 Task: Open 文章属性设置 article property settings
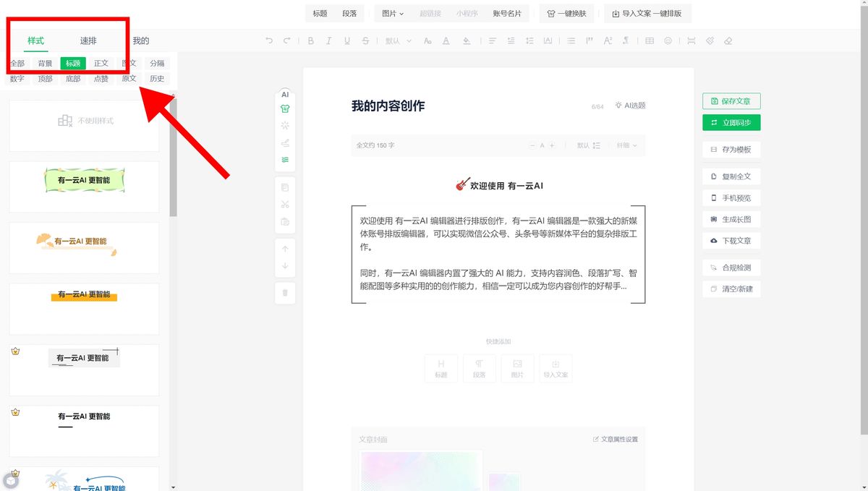[616, 439]
